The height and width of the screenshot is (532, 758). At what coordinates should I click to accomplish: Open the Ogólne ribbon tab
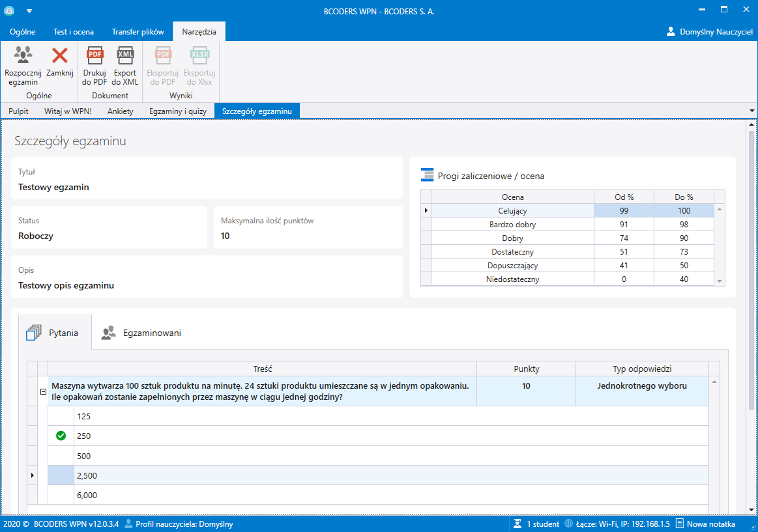[23, 32]
